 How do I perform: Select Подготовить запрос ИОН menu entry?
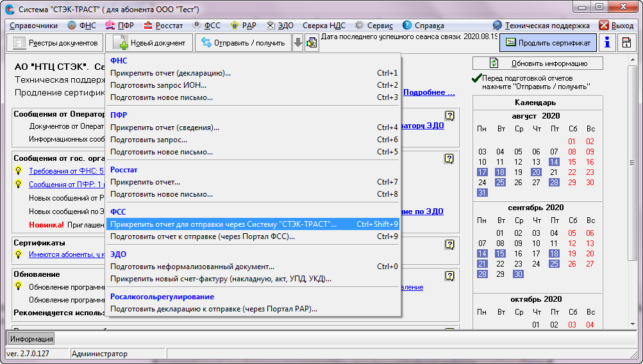click(253, 85)
